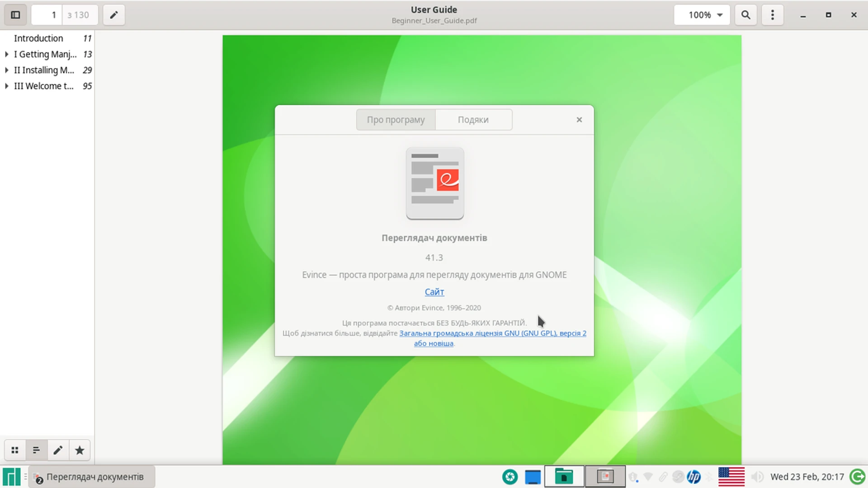Select 'I Getting Manj...' outline entry text
Screen dimensions: 868x488
coord(45,54)
